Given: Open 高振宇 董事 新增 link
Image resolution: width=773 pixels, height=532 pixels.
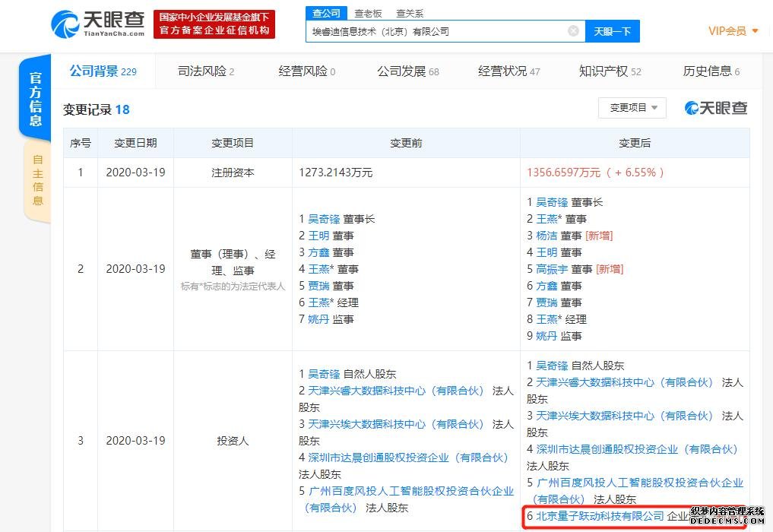Looking at the screenshot, I should click(x=552, y=269).
